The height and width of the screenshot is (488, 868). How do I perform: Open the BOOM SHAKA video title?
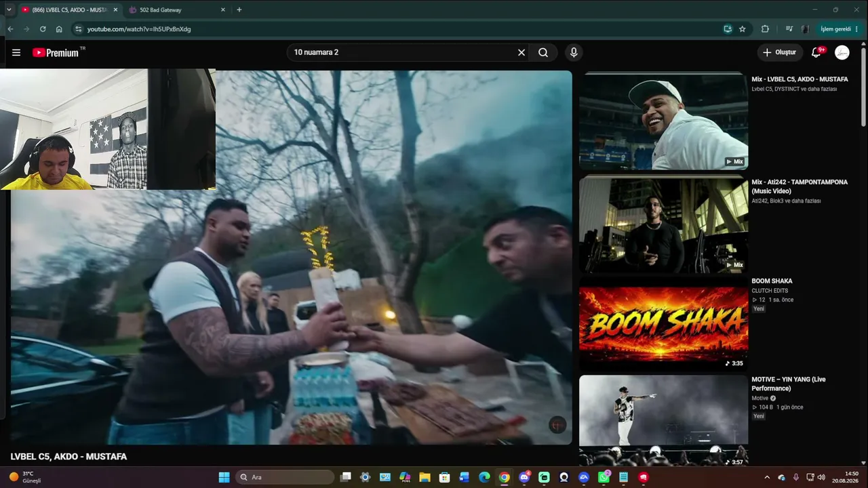(772, 281)
